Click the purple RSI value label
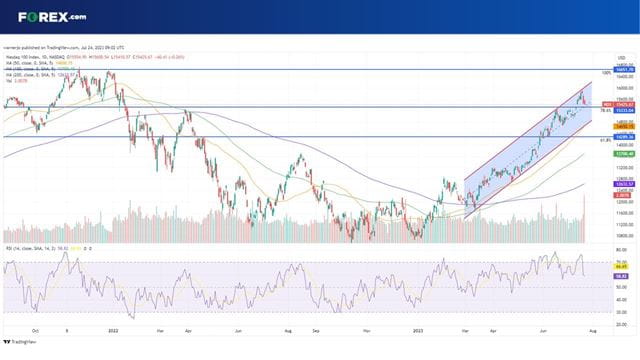The height and width of the screenshot is (360, 640). point(621,276)
